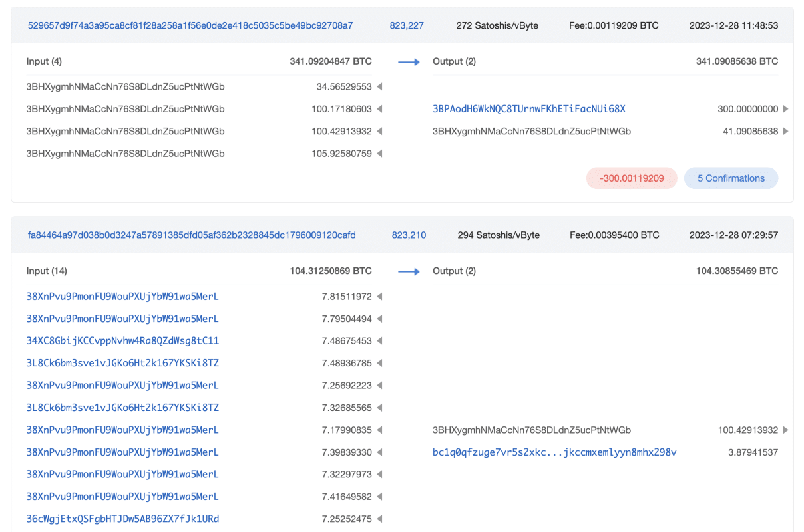This screenshot has height=532, width=804.
Task: Click the arrow icon in the second transaction summary
Action: tap(409, 271)
